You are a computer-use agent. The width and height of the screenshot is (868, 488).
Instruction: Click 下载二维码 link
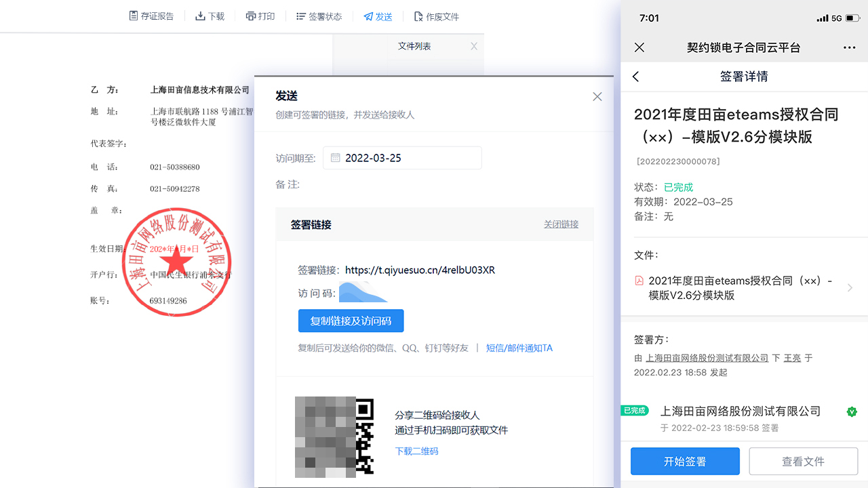[416, 451]
